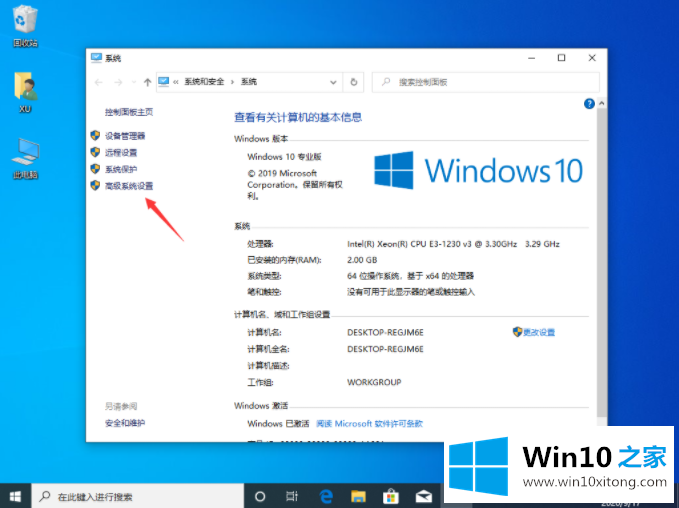Open 高级系统设置 link
Image resolution: width=679 pixels, height=508 pixels.
(x=129, y=186)
